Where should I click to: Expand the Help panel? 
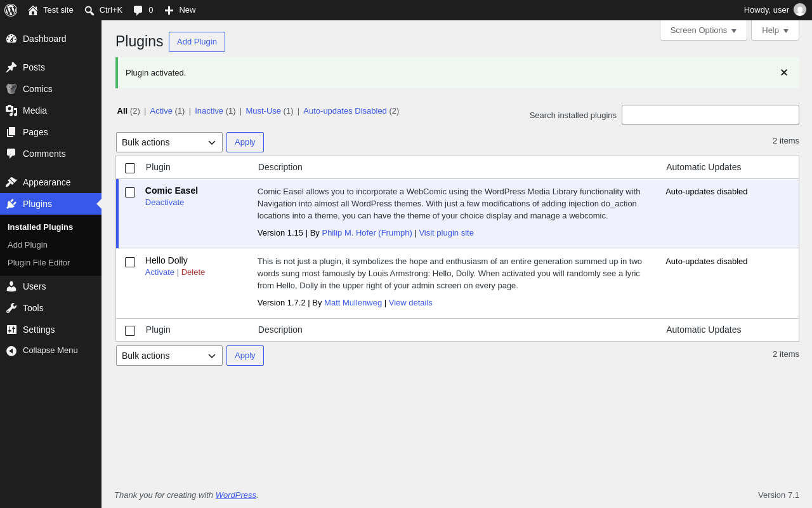pyautogui.click(x=775, y=30)
